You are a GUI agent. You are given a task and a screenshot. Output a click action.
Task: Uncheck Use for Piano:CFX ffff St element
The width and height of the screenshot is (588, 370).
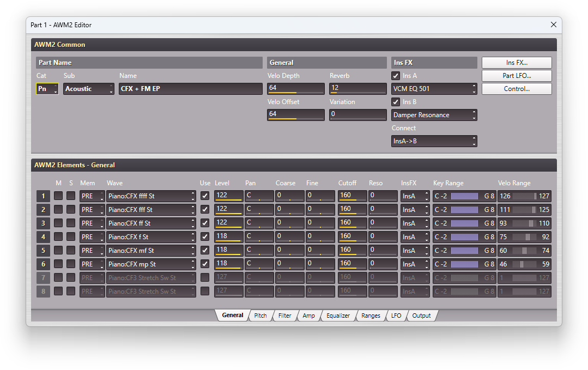click(205, 196)
